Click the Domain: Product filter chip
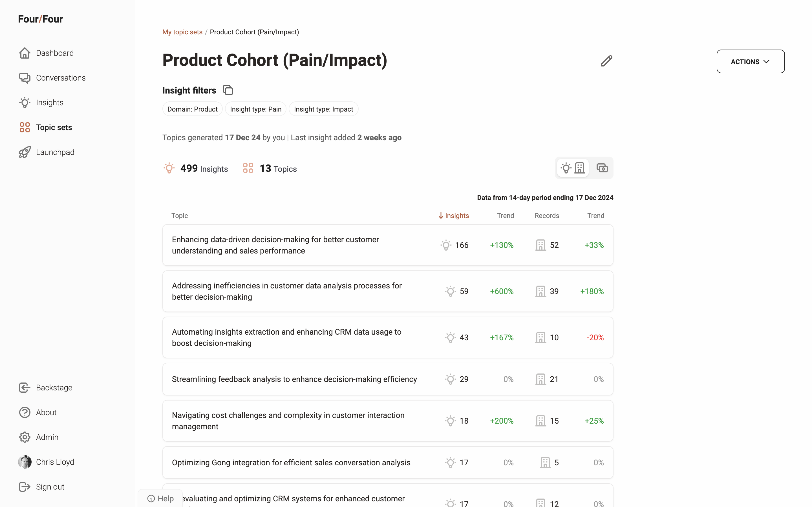Image resolution: width=812 pixels, height=507 pixels. (192, 109)
